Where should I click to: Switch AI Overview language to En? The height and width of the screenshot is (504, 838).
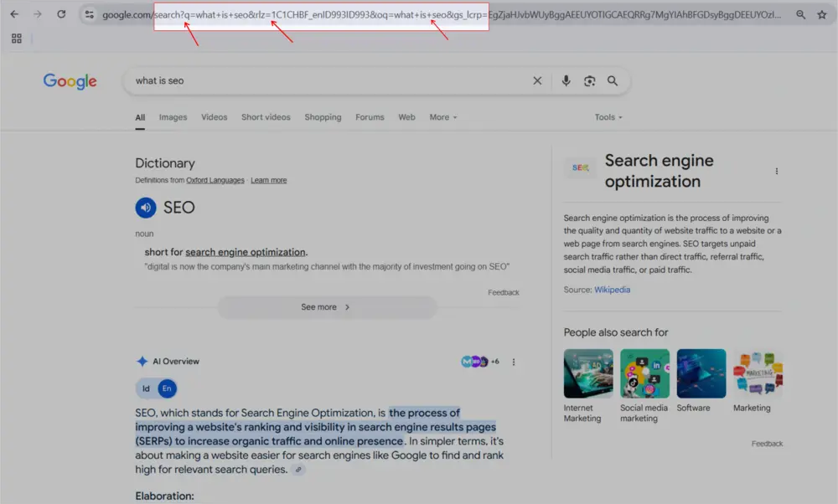167,388
